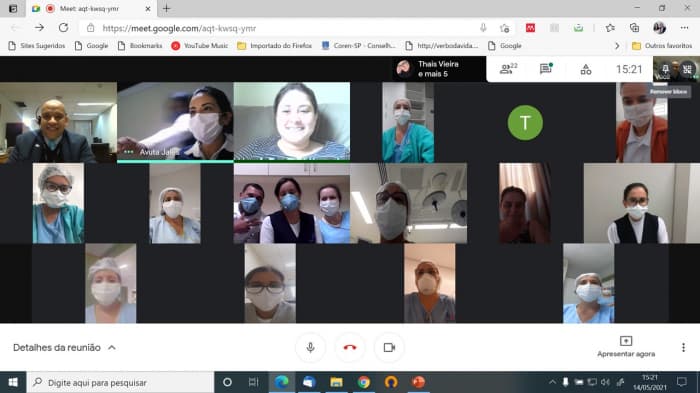Open the activities shapes icon
Image resolution: width=700 pixels, height=393 pixels.
pos(586,69)
